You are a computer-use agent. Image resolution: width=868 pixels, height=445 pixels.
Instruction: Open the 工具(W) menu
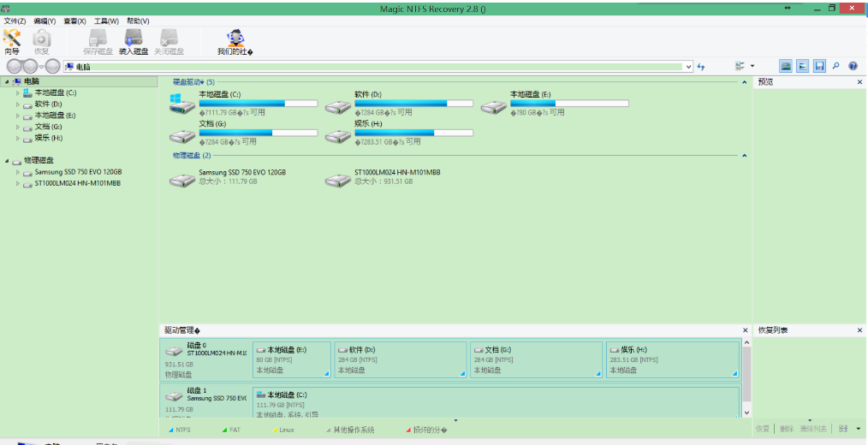pos(106,21)
